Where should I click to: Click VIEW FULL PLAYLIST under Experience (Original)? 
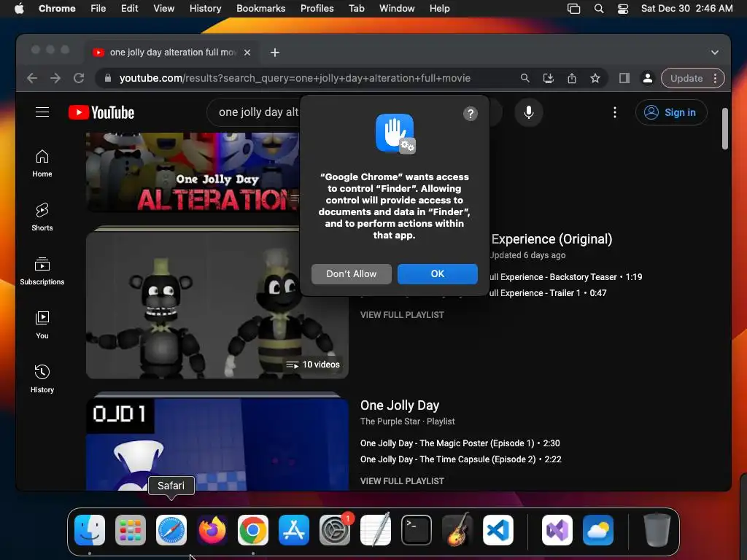pos(402,315)
